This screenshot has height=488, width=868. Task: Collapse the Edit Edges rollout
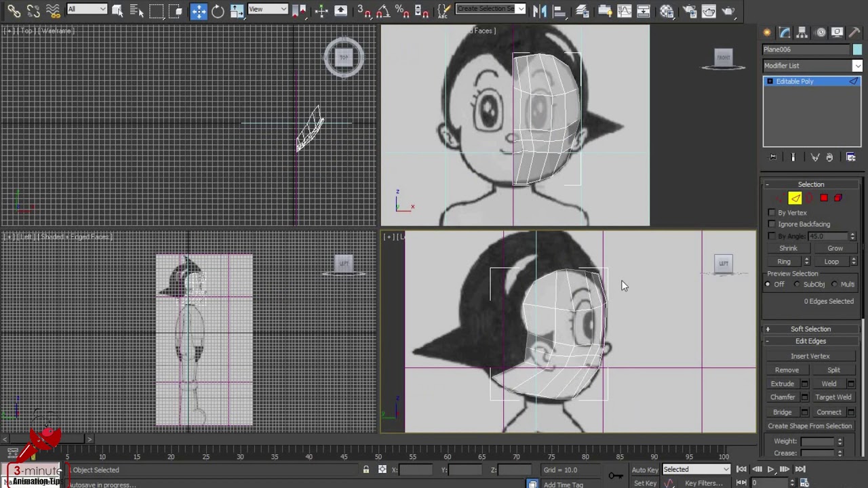click(811, 341)
